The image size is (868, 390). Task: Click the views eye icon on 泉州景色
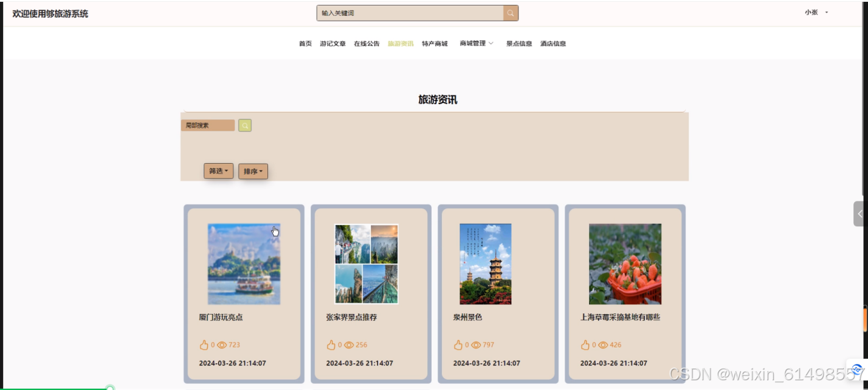click(476, 345)
